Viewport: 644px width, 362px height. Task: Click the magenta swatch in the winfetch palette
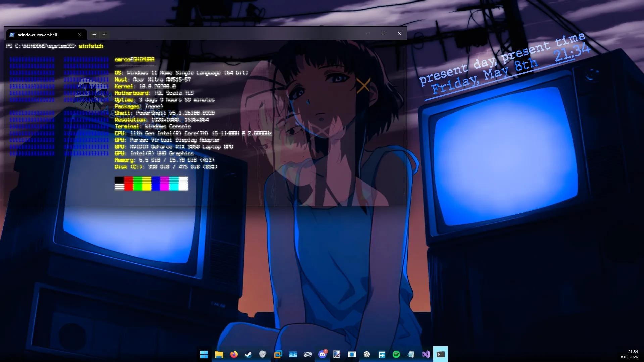pyautogui.click(x=165, y=184)
